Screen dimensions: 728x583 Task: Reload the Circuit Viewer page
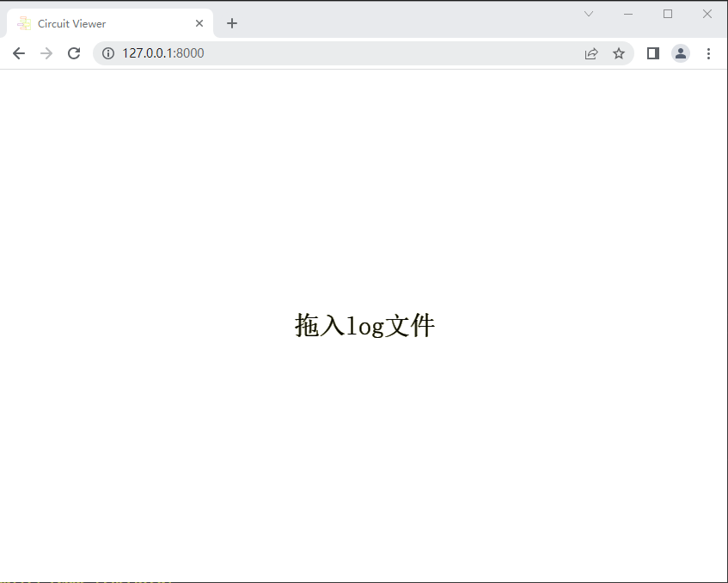(x=74, y=53)
